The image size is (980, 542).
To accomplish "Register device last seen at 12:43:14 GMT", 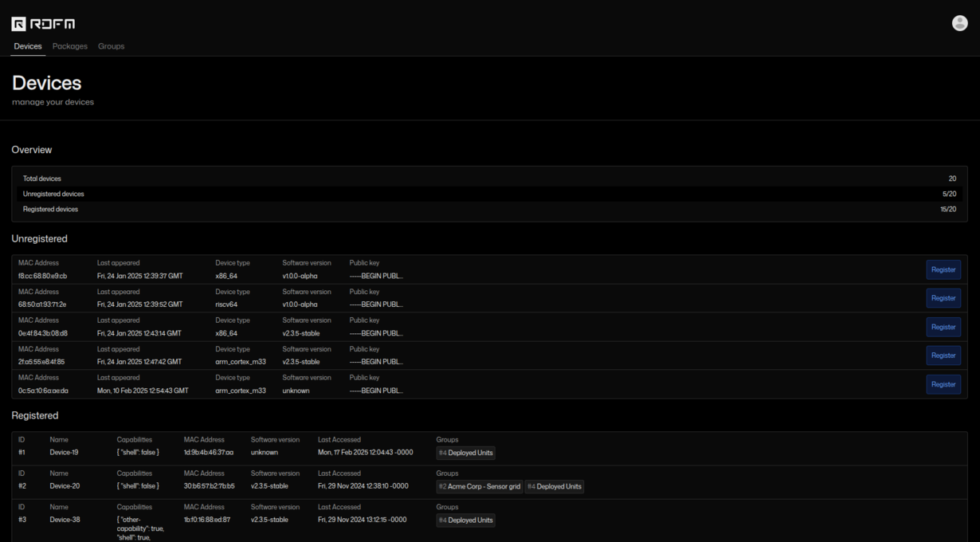I will [943, 327].
